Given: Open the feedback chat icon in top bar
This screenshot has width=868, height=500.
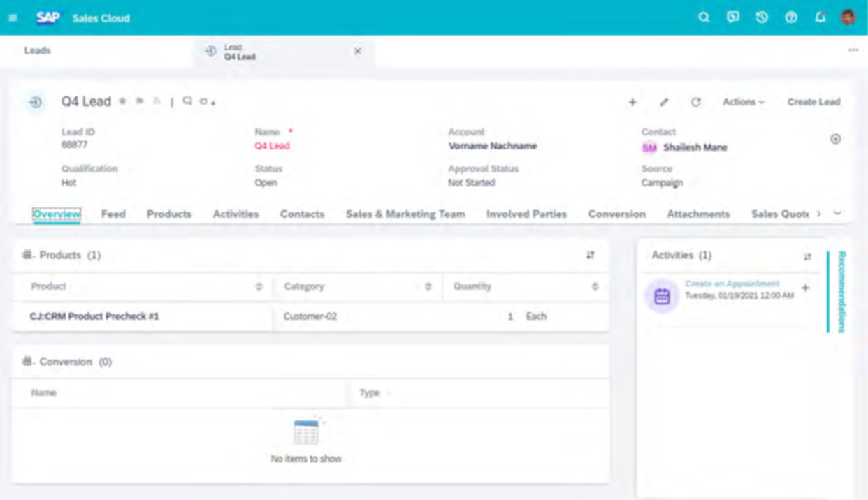Looking at the screenshot, I should tap(732, 17).
